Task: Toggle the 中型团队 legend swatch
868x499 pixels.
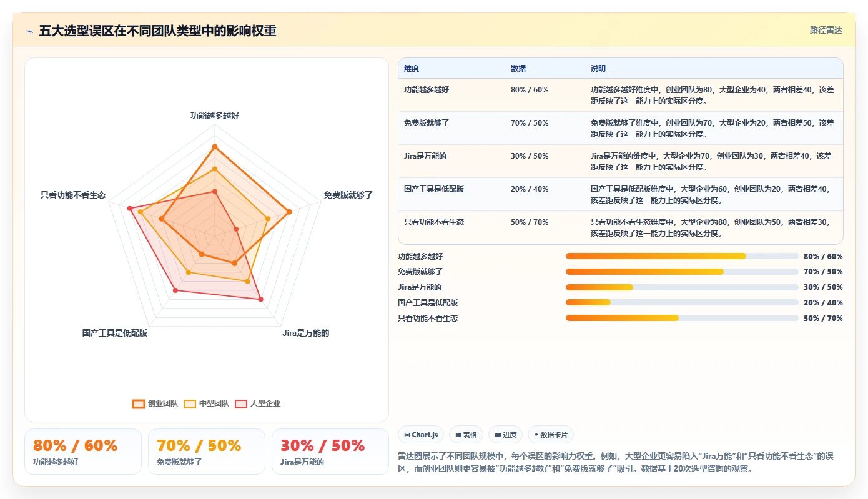Action: [x=190, y=404]
